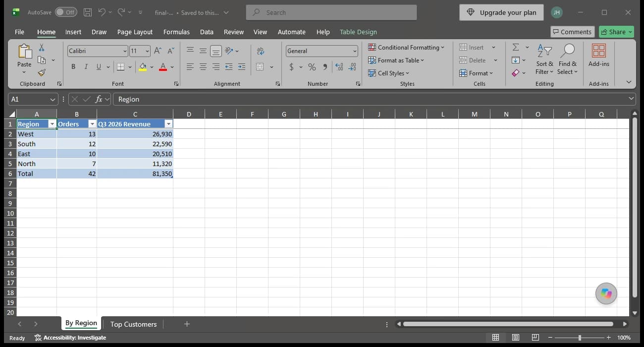
Task: Toggle Wrap Text
Action: pos(261,51)
